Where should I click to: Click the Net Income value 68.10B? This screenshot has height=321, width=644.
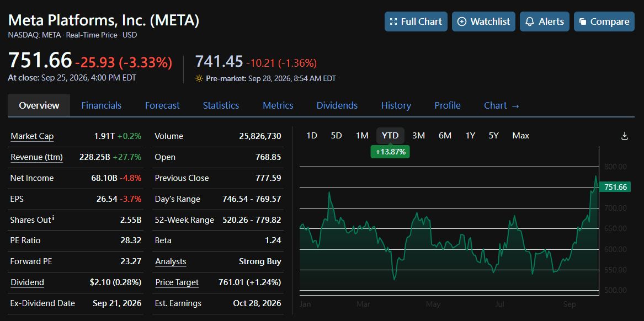pos(104,178)
